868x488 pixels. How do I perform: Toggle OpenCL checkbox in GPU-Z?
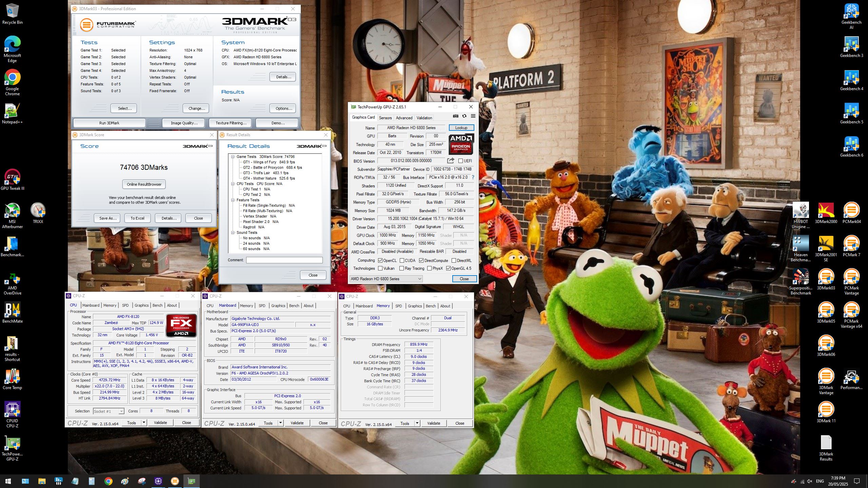(380, 261)
